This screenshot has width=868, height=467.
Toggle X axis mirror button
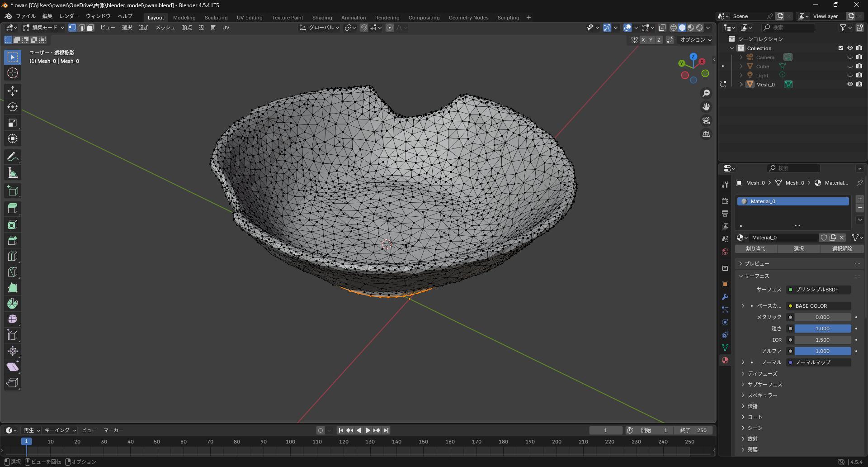click(643, 40)
